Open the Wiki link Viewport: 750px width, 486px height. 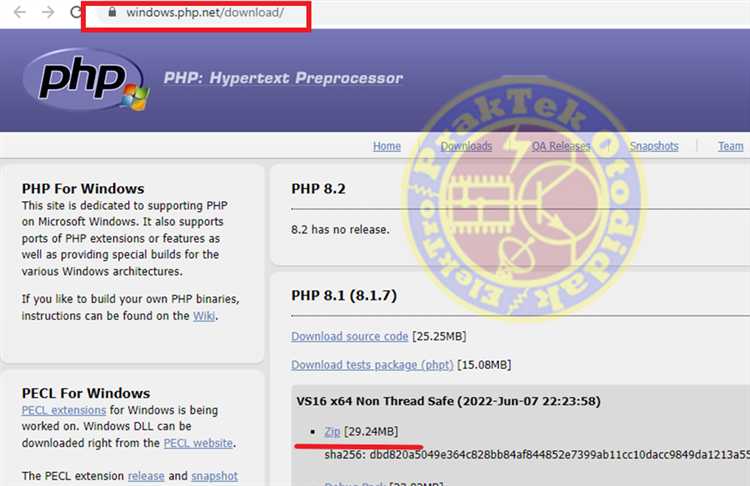204,316
